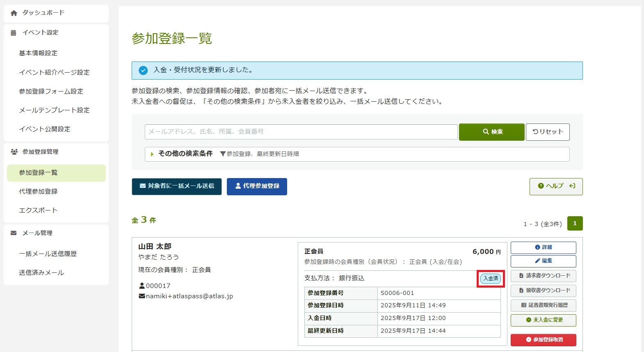The width and height of the screenshot is (644, 352).
Task: Click the 入金済 status badge
Action: [491, 279]
